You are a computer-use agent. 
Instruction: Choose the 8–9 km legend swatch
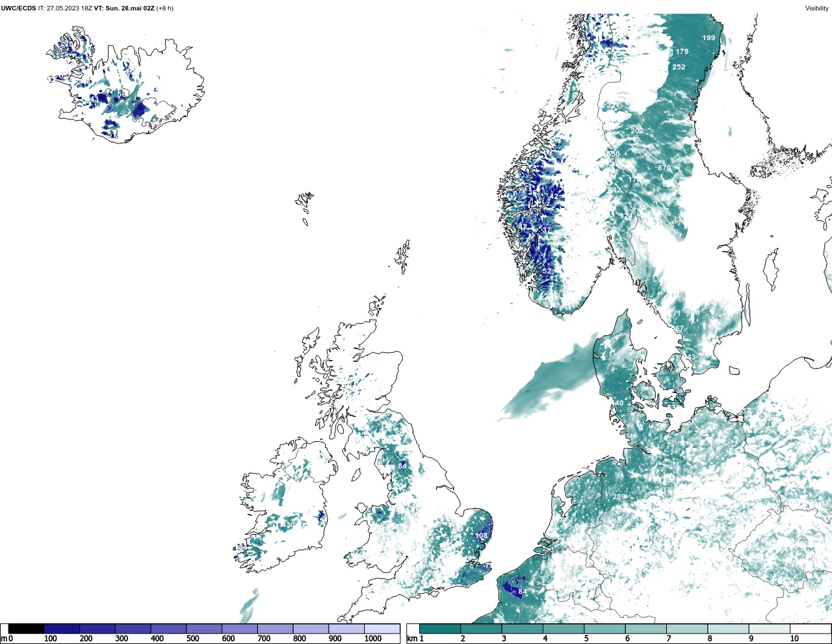click(x=728, y=628)
